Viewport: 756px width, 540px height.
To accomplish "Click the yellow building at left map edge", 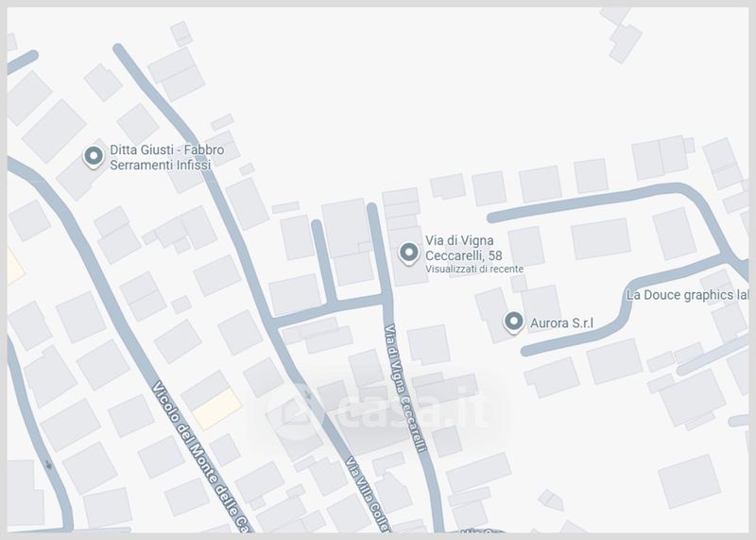I will click(13, 267).
